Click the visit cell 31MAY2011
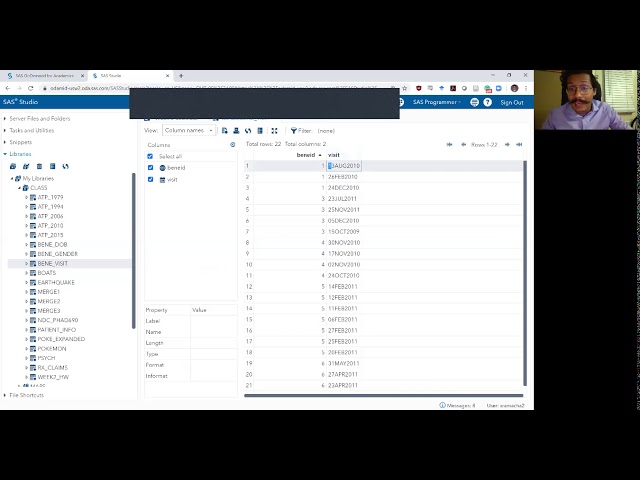The height and width of the screenshot is (480, 640). click(343, 363)
